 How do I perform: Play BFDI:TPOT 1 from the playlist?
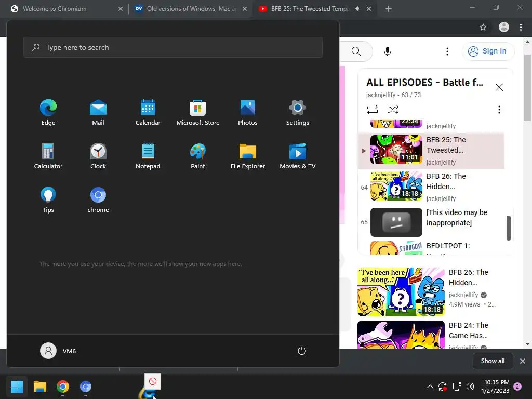[x=431, y=247]
